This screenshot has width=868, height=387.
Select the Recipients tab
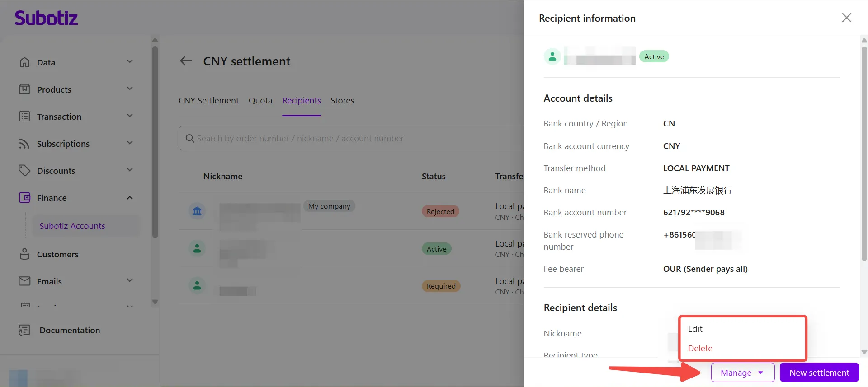point(302,100)
